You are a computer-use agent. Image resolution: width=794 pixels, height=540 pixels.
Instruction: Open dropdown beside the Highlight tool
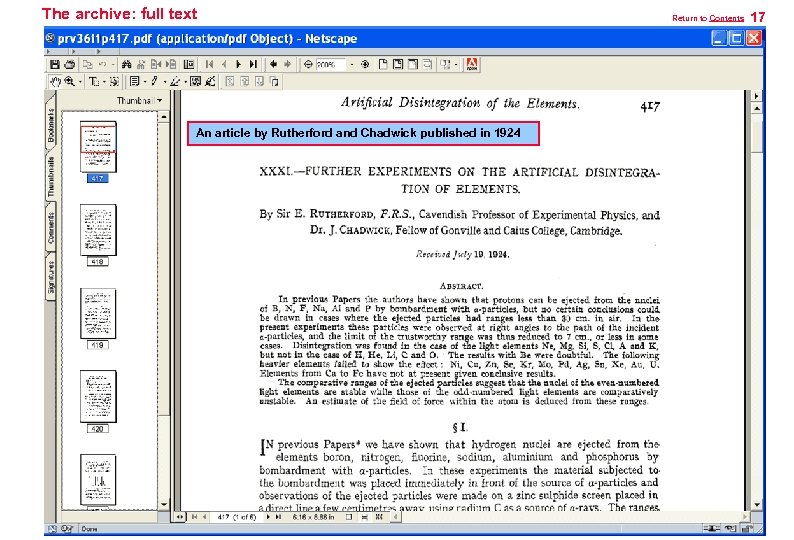pyautogui.click(x=185, y=82)
